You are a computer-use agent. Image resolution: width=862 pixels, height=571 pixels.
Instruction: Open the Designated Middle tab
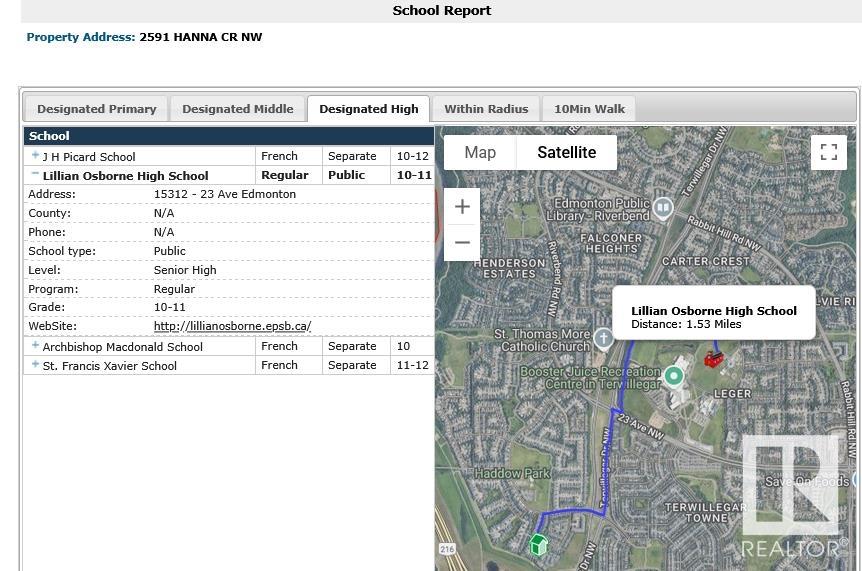pos(237,109)
